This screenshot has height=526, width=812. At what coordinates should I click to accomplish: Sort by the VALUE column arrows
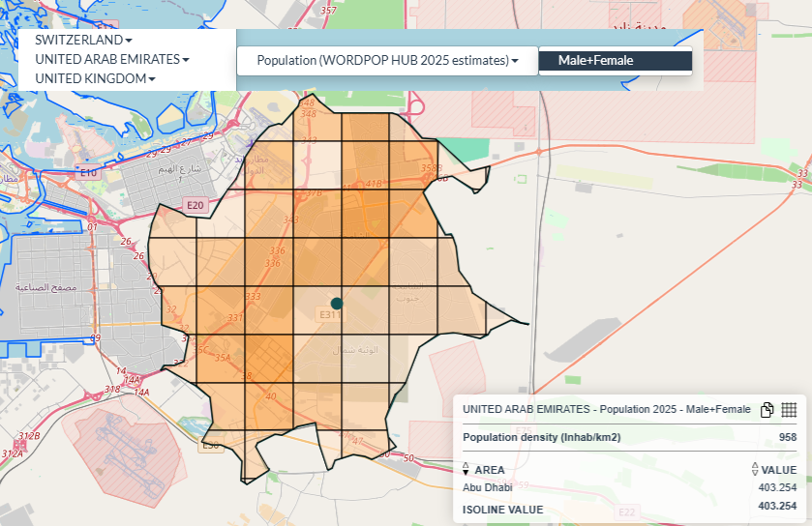pyautogui.click(x=755, y=470)
